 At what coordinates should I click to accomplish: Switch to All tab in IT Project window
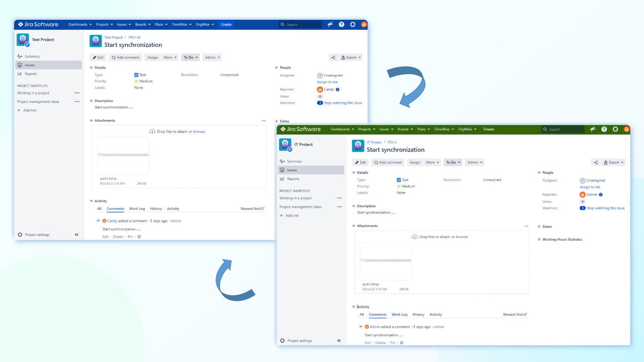(x=361, y=315)
